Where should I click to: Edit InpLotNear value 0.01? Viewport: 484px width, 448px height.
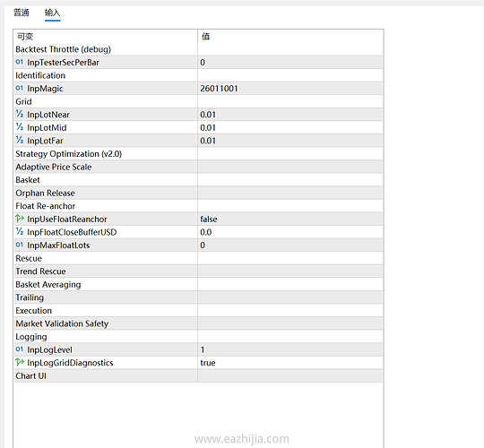pos(290,115)
